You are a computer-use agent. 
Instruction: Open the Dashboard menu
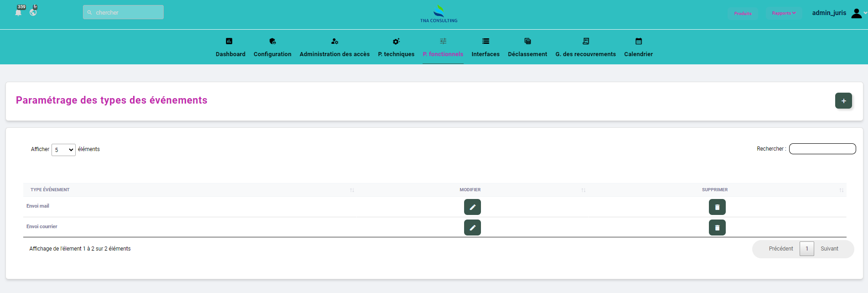point(230,47)
